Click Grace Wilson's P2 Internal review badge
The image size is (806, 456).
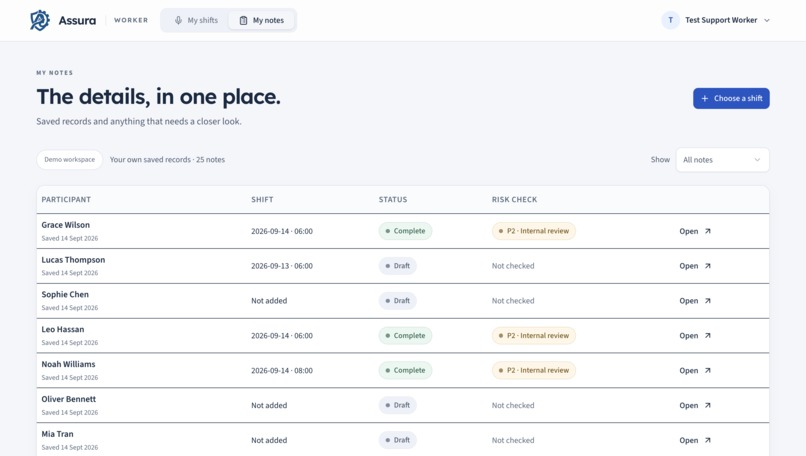point(534,231)
